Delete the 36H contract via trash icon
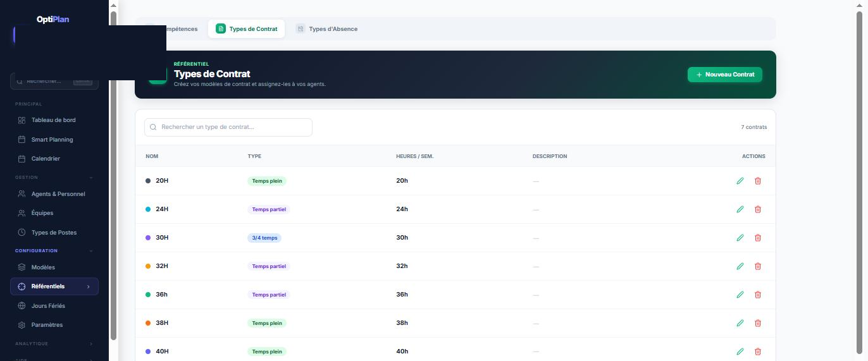The height and width of the screenshot is (361, 868). [757, 295]
